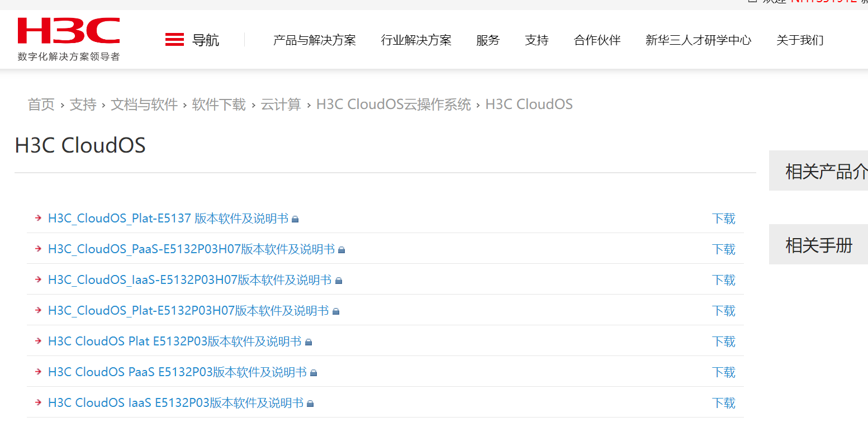Click lock icon beside H3C_CloudOS_PaaS-E5132P03H07 entry
This screenshot has height=441, width=868.
pos(341,250)
